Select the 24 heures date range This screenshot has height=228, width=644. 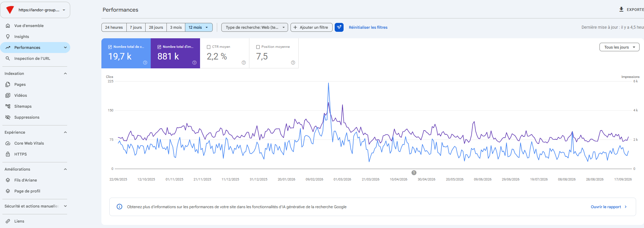[114, 27]
